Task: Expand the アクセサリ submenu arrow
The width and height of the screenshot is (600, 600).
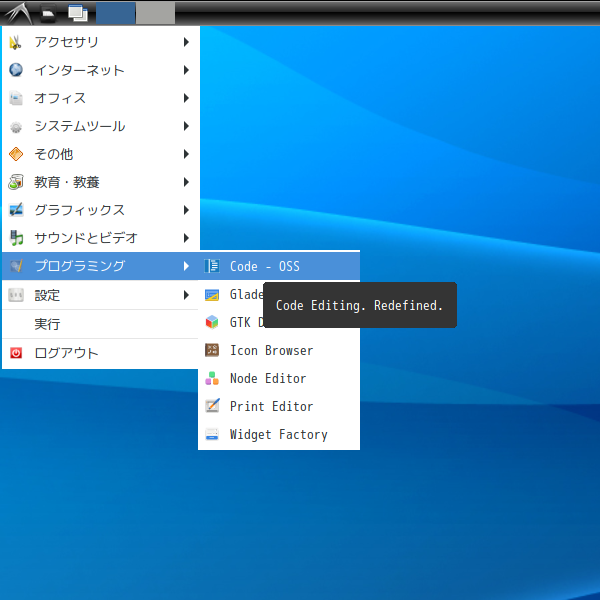Action: 186,42
